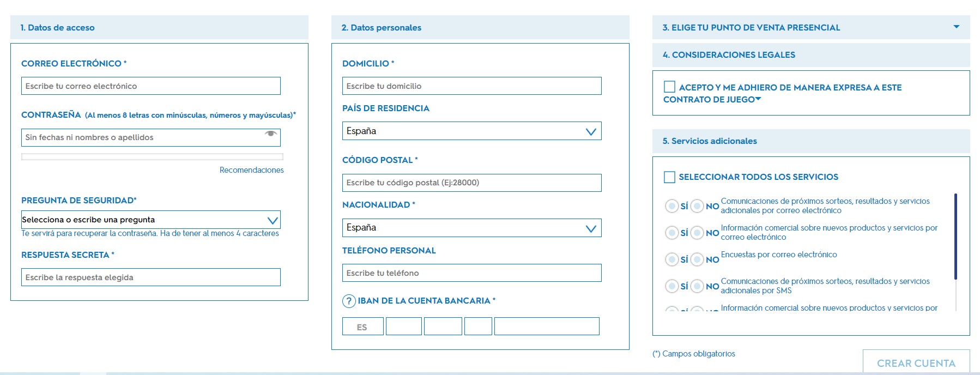Open the Consideraciones legales section header

click(811, 55)
